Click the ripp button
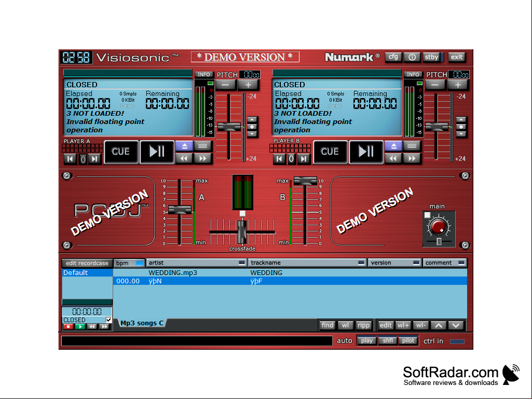This screenshot has height=399, width=532. pos(363,325)
